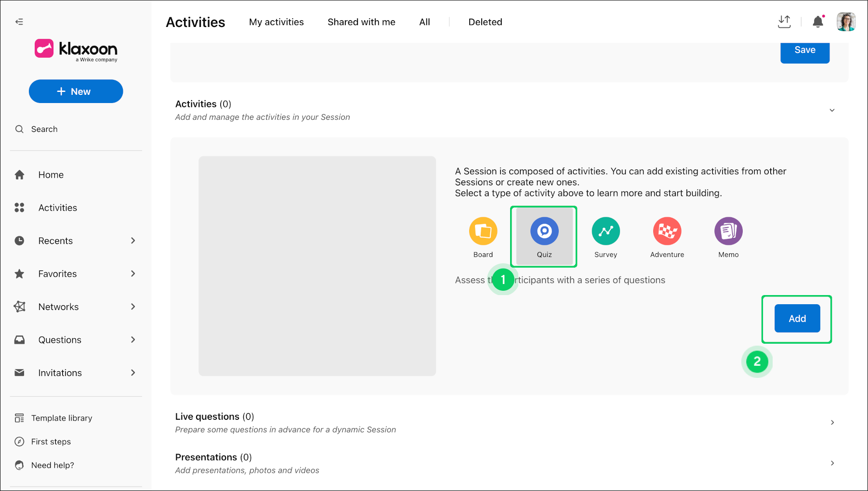Screen dimensions: 868x491
Task: Collapse the Activities (0) section
Action: point(832,110)
